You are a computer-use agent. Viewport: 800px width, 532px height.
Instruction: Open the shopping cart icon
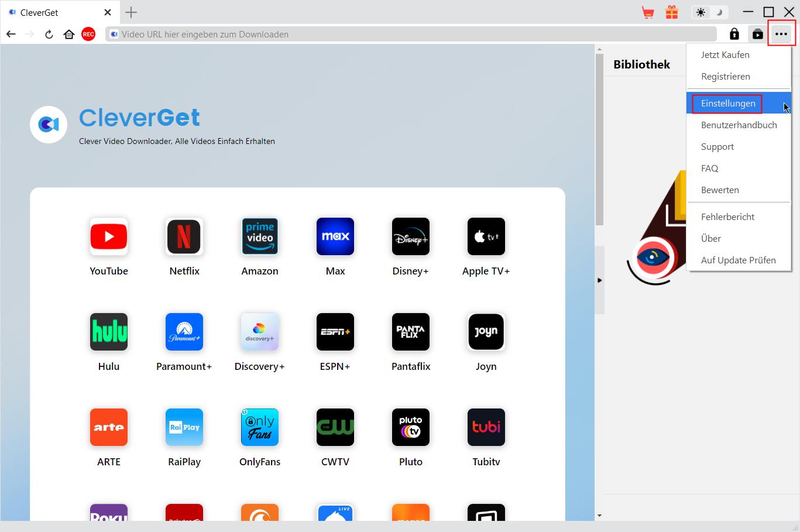648,12
